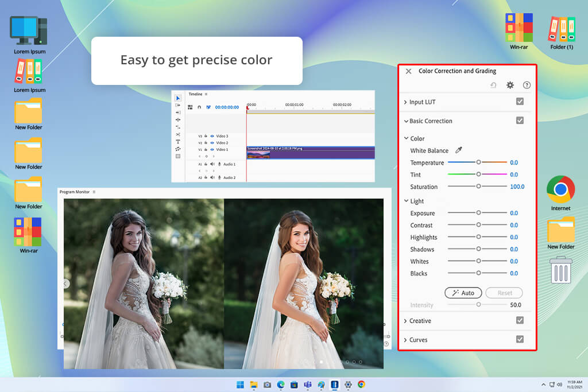Screen dimensions: 588x392
Task: Collapse the Basic Correction section chevron
Action: click(x=406, y=121)
